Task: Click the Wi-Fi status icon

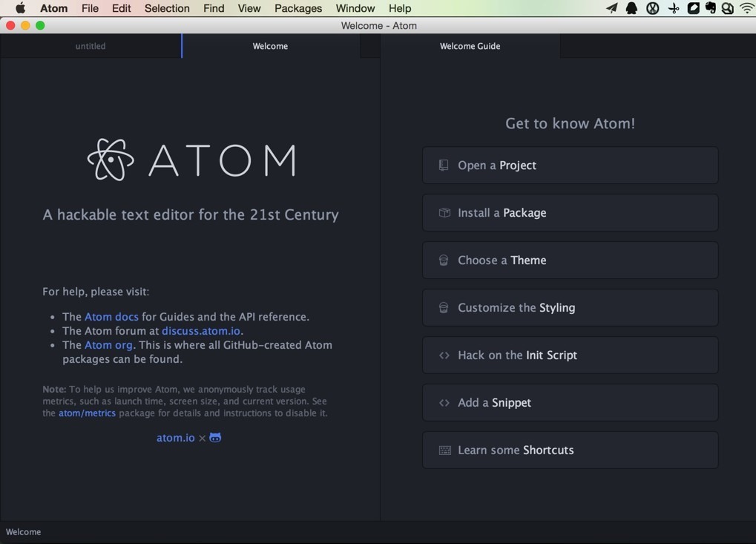Action: [x=748, y=8]
